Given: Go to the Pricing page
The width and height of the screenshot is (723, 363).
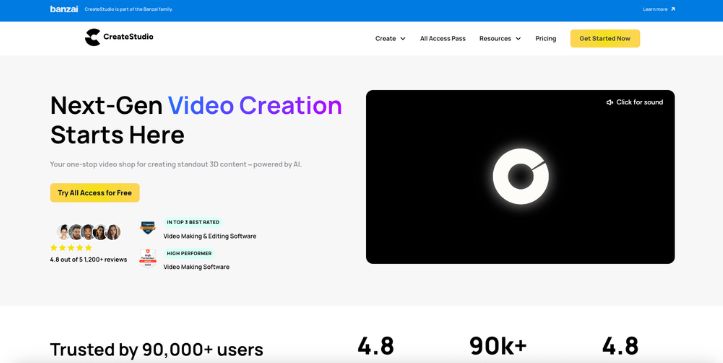Looking at the screenshot, I should click(x=545, y=39).
